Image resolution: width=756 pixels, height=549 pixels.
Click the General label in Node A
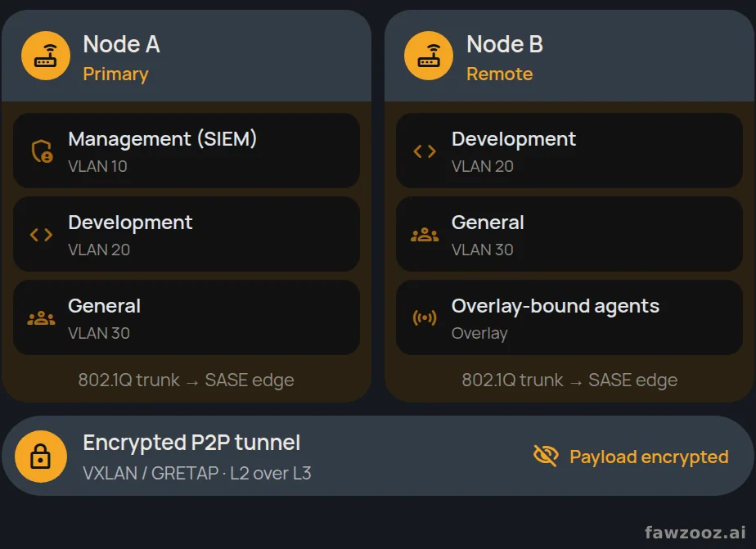[x=105, y=306]
